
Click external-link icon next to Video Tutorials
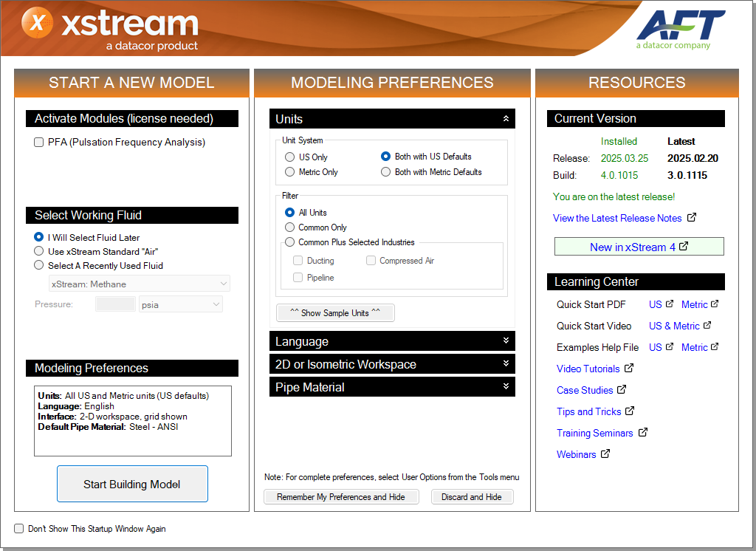coord(629,368)
